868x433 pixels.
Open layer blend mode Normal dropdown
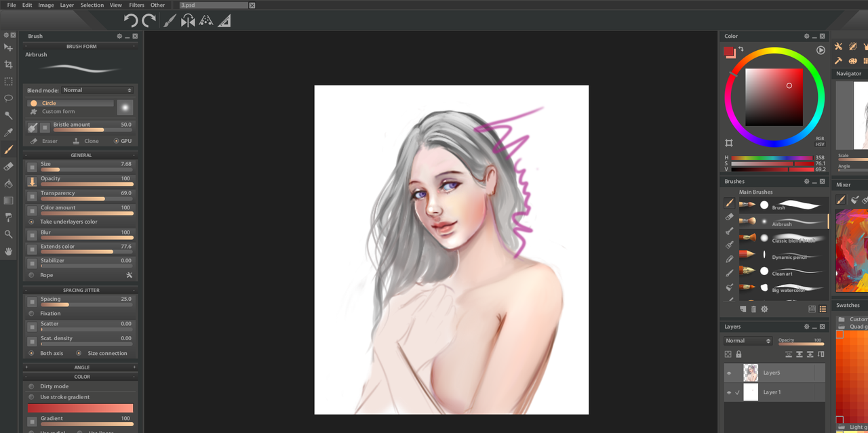748,341
